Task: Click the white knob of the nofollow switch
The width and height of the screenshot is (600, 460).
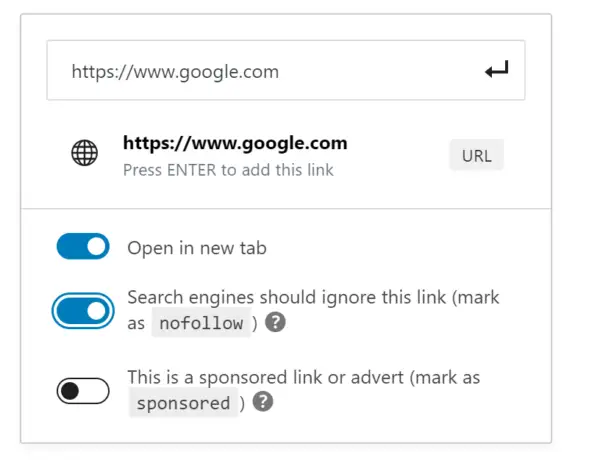Action: click(96, 311)
